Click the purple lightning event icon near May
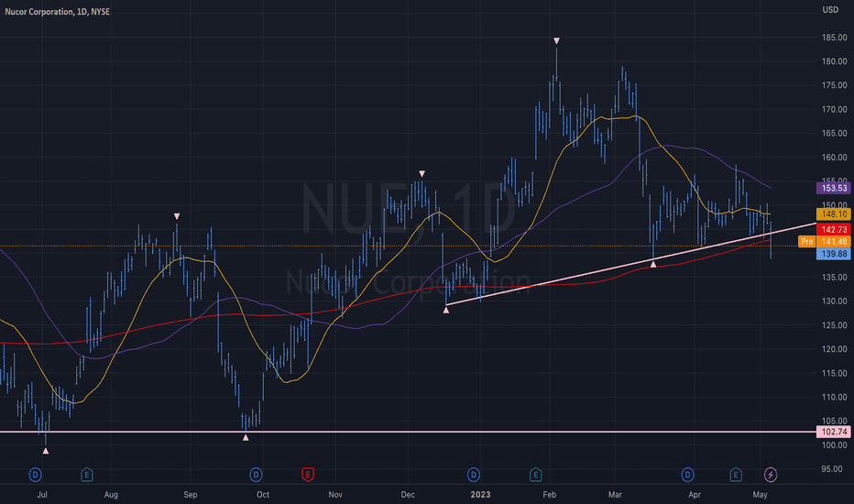 click(x=770, y=475)
